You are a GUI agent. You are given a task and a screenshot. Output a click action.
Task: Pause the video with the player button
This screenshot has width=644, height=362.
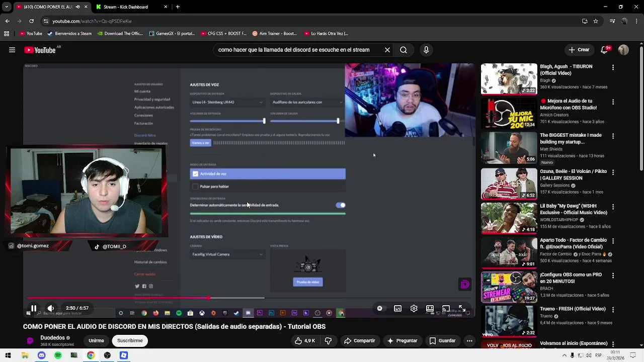(34, 308)
